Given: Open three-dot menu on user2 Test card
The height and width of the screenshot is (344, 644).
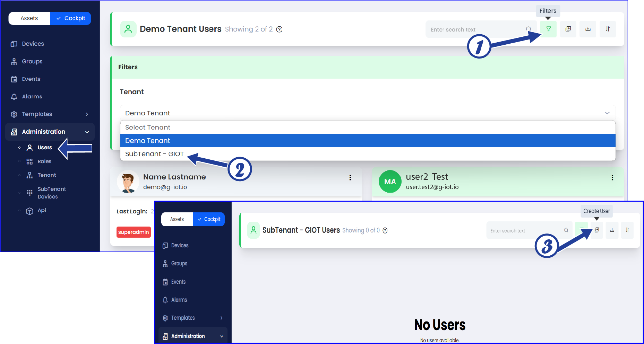Looking at the screenshot, I should (612, 178).
